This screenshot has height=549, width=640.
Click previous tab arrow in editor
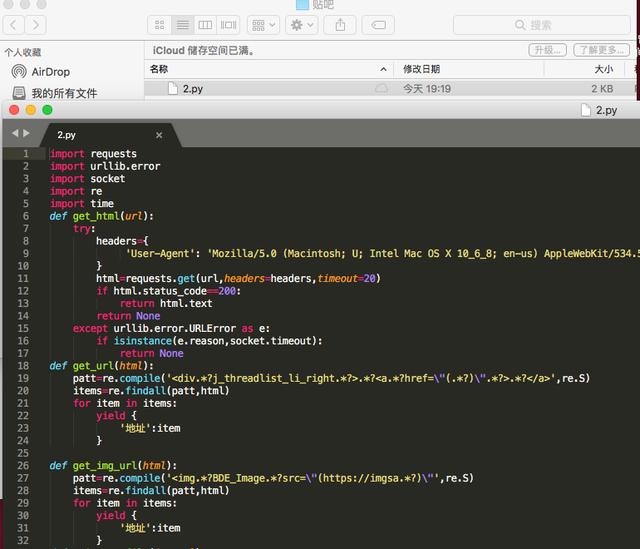click(x=16, y=133)
